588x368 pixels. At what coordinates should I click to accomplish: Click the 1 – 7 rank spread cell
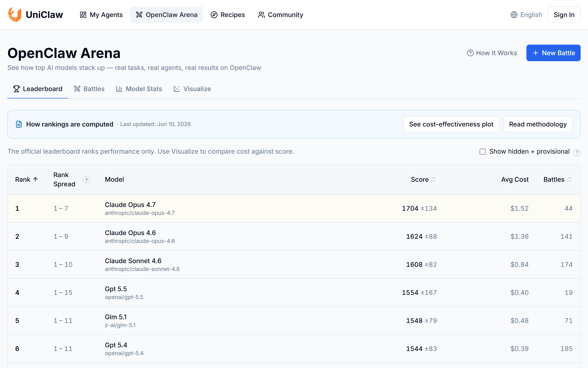[61, 208]
